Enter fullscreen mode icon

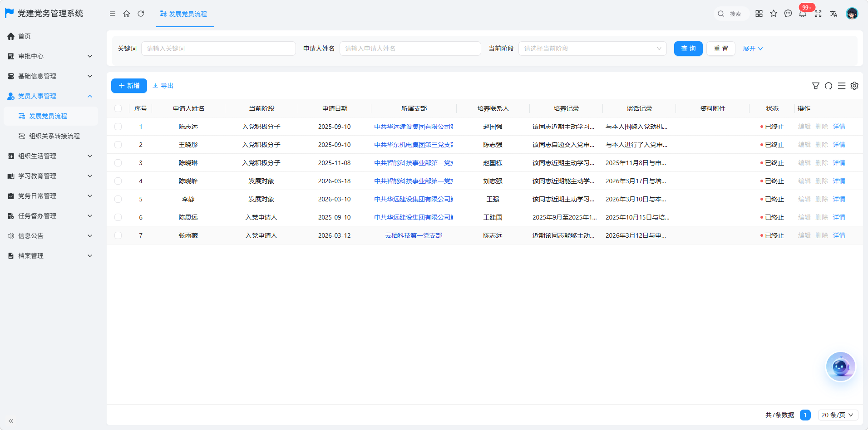818,14
